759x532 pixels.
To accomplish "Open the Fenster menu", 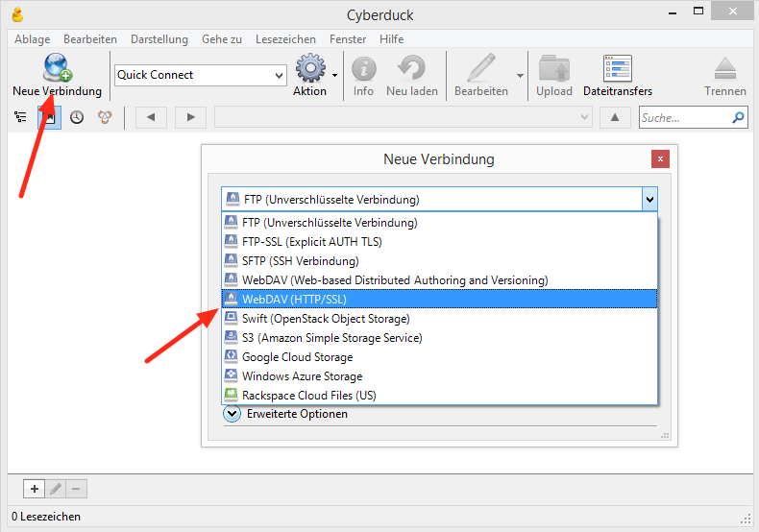I will [x=348, y=39].
